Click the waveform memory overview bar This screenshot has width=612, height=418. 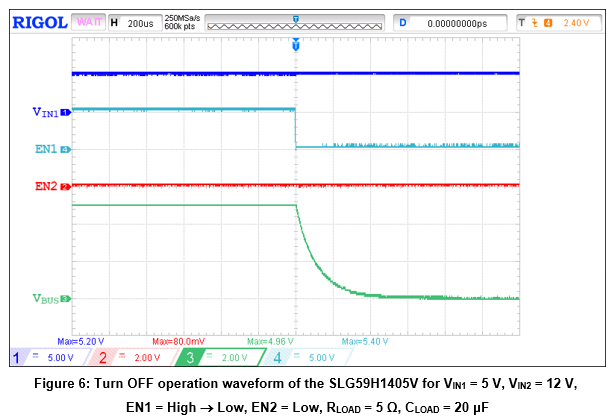coord(295,21)
